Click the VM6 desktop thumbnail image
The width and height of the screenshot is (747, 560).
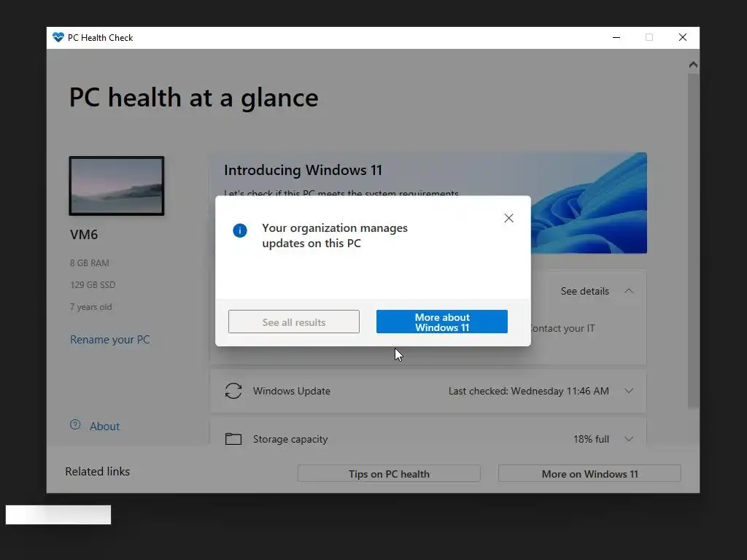tap(117, 186)
